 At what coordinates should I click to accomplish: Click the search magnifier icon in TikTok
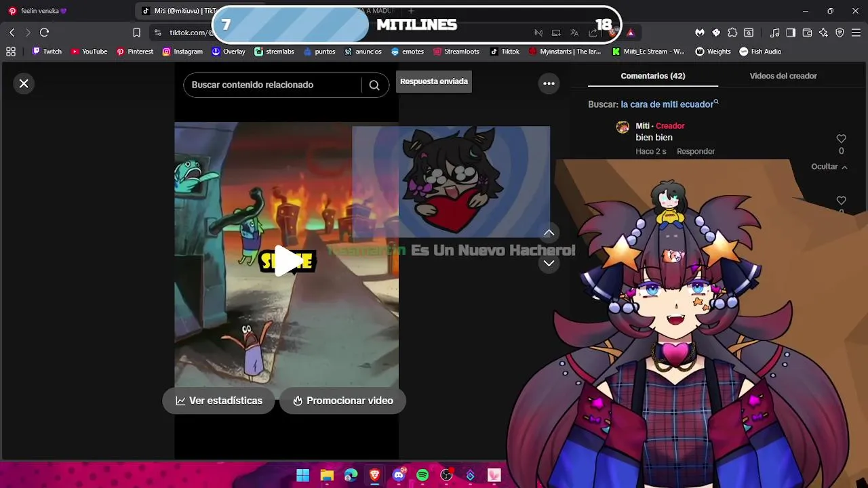click(374, 85)
